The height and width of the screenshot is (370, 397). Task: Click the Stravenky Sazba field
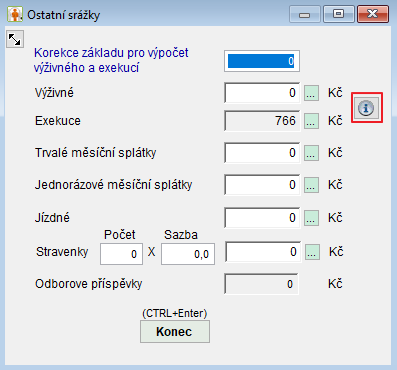(188, 254)
